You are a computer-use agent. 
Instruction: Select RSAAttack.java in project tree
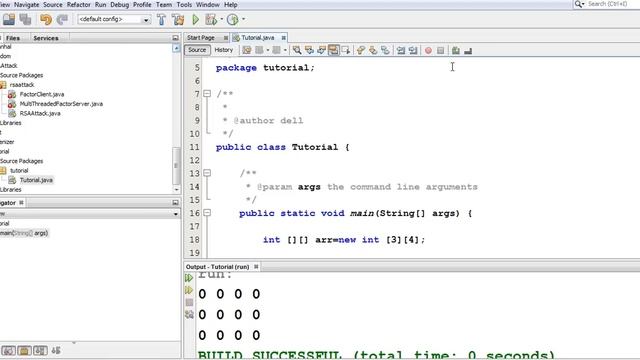tap(40, 113)
